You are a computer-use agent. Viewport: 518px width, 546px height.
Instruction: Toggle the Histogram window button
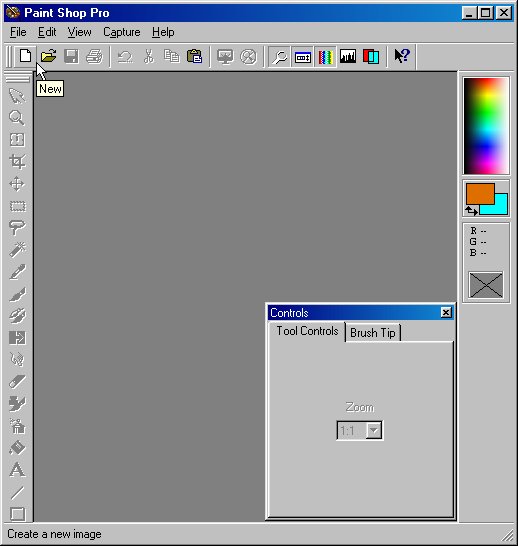[348, 56]
